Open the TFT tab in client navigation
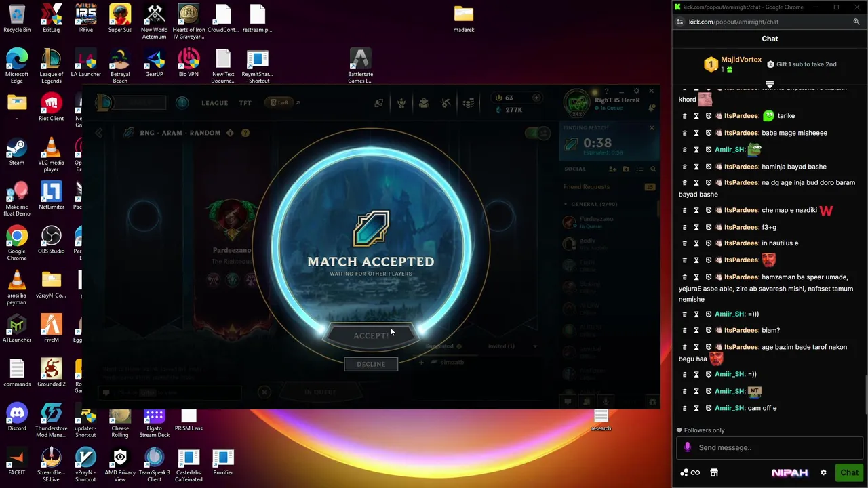 pos(245,103)
